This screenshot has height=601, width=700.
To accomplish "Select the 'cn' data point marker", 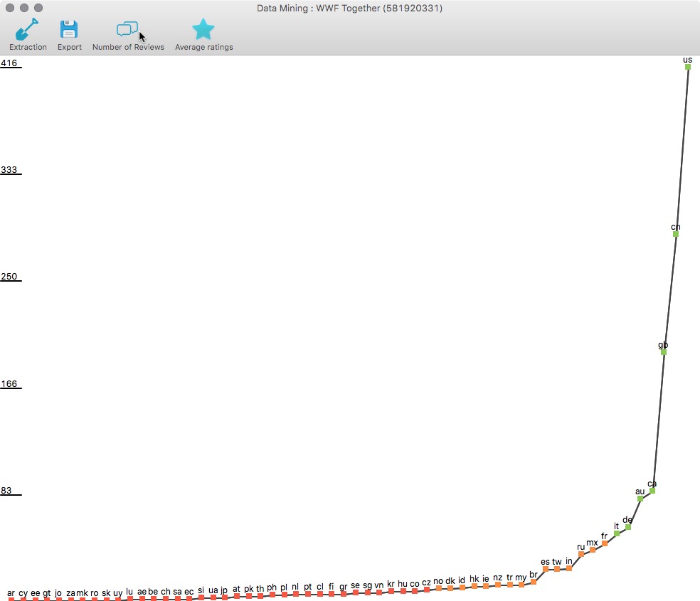I will [x=676, y=234].
